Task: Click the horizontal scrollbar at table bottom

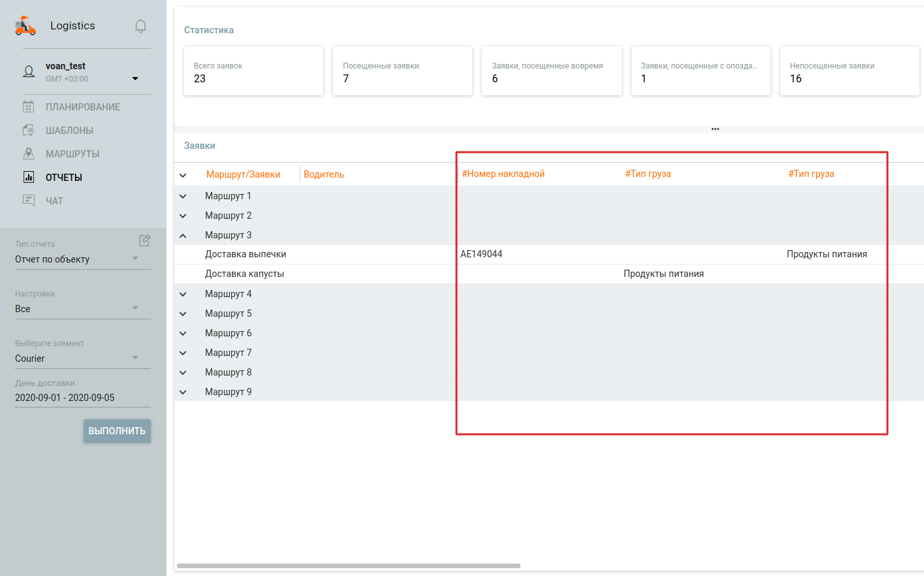Action: coord(348,566)
